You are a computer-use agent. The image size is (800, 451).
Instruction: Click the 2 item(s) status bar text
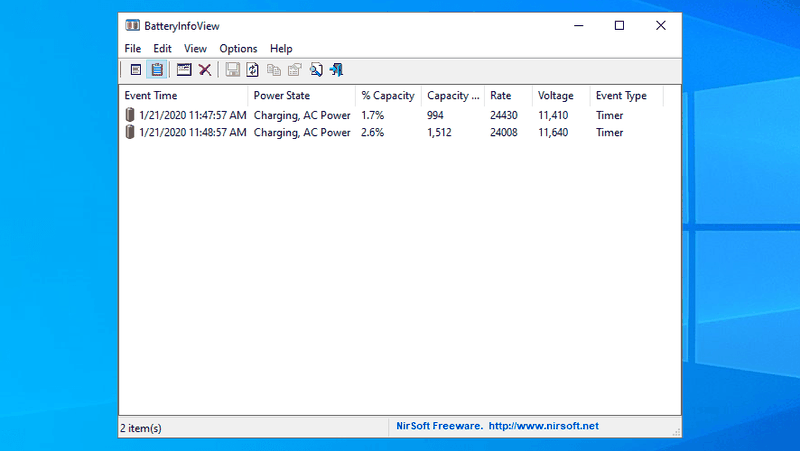[141, 428]
